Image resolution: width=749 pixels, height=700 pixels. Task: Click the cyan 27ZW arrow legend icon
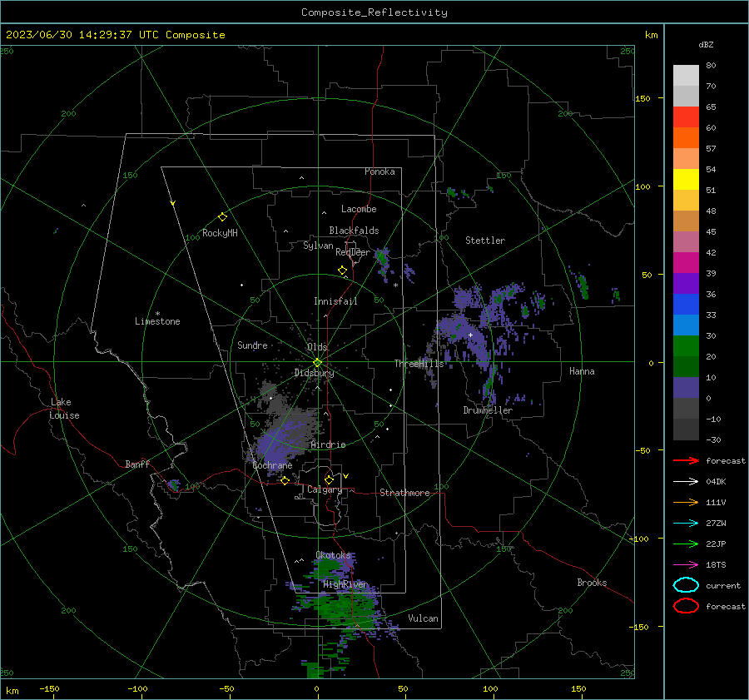click(686, 524)
